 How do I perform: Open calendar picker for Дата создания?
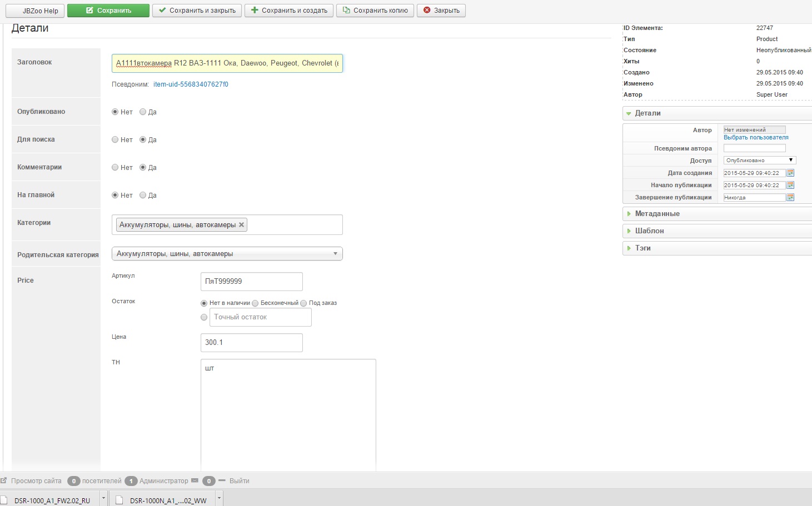pyautogui.click(x=790, y=173)
